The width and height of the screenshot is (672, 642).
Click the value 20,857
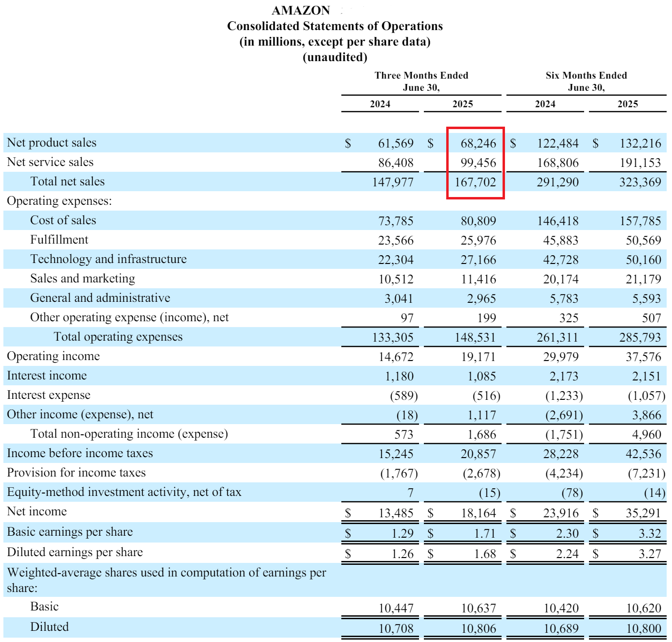(478, 454)
